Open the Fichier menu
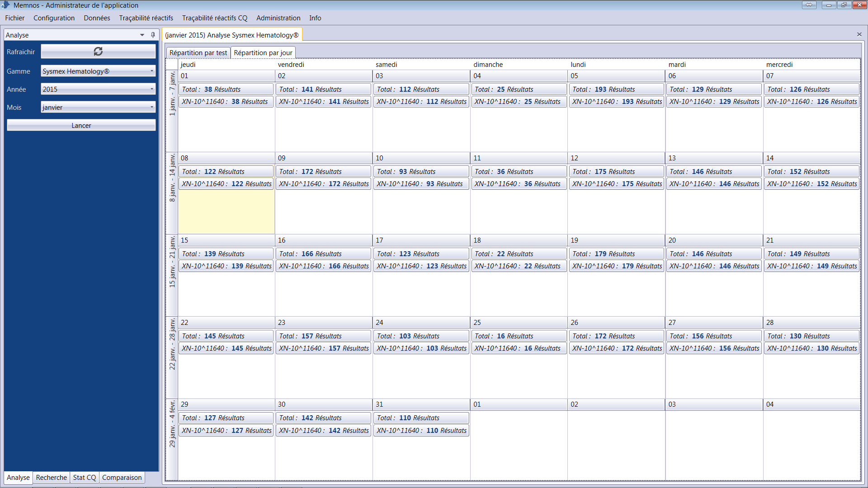 [x=15, y=18]
